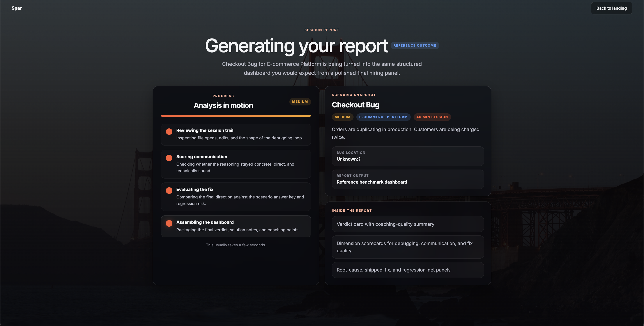This screenshot has width=644, height=326.
Task: Click the Reference Outcome badge
Action: point(414,46)
